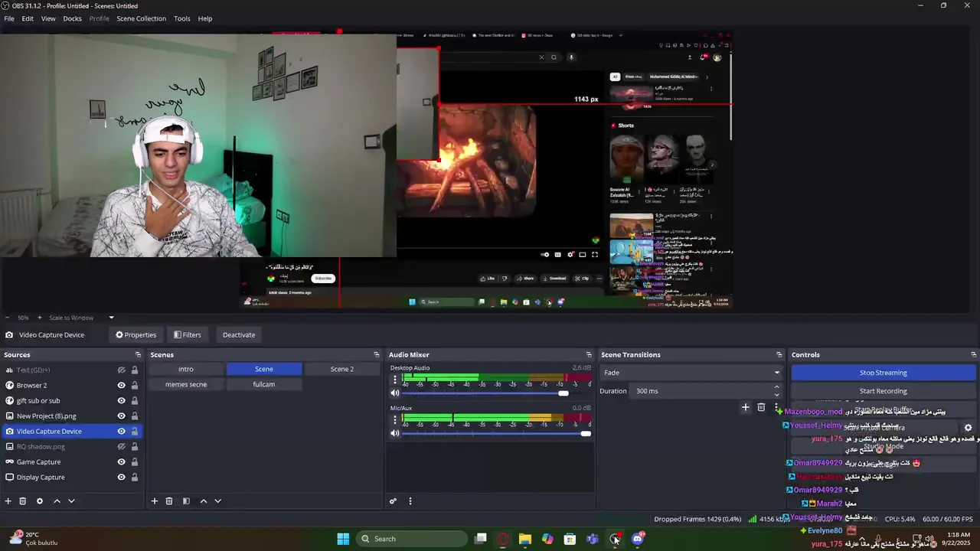Open the View menu
The image size is (980, 551).
tap(48, 18)
